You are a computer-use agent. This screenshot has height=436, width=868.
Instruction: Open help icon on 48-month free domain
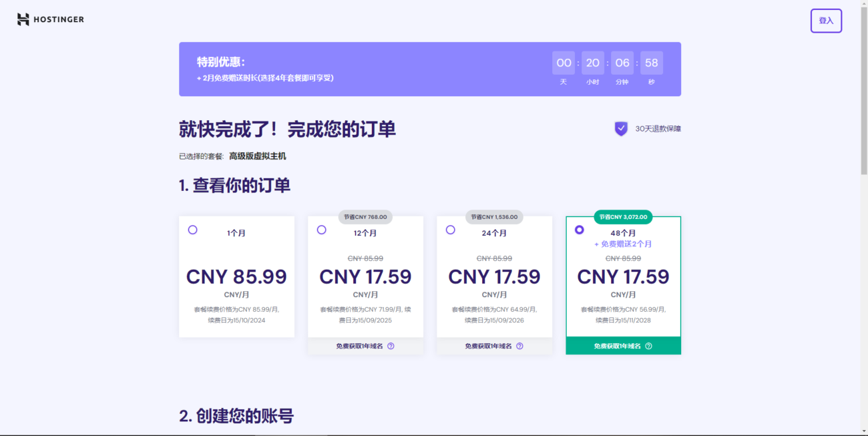[x=648, y=346]
